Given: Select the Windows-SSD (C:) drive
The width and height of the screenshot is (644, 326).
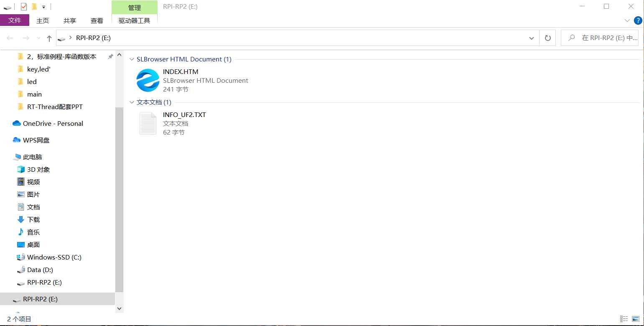Looking at the screenshot, I should pos(54,257).
